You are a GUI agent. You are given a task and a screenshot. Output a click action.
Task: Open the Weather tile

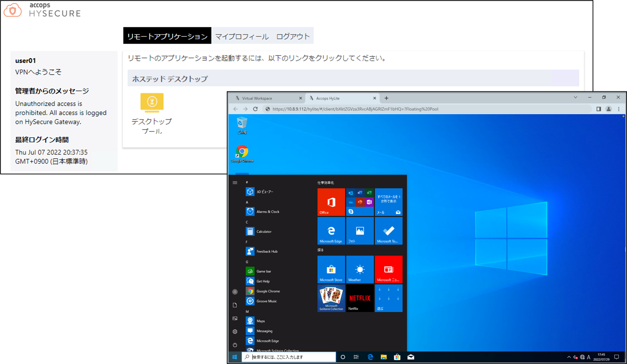[x=360, y=270]
